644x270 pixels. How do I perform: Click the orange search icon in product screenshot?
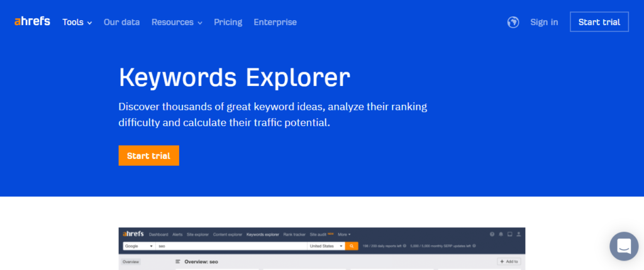coord(352,246)
